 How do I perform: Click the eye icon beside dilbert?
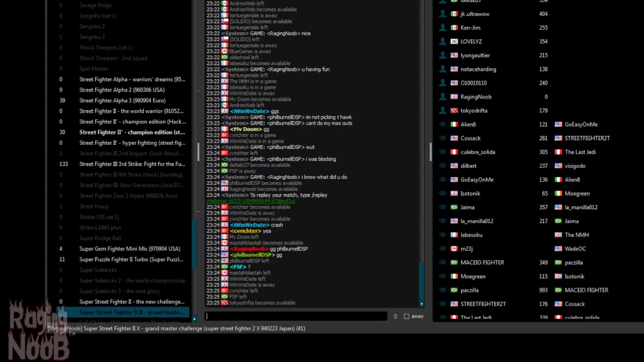tap(443, 166)
